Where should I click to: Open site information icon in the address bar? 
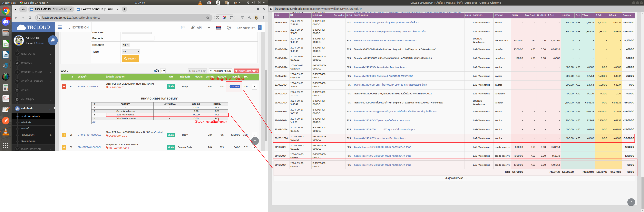click(38, 17)
